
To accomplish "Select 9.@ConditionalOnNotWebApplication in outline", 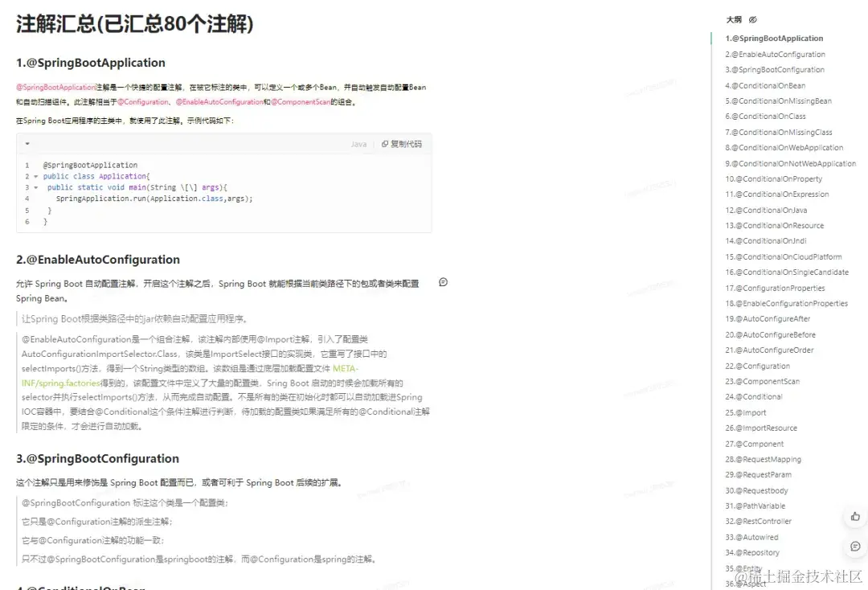I will (x=791, y=164).
